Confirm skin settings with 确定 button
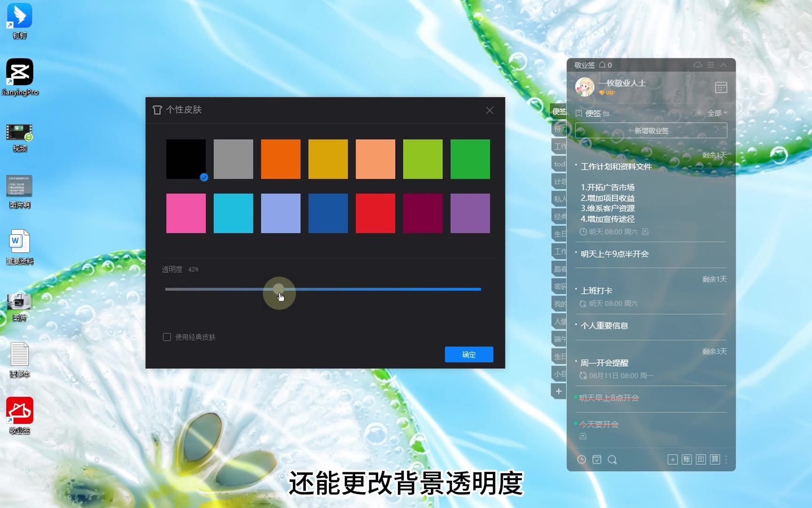Image resolution: width=812 pixels, height=508 pixels. pyautogui.click(x=469, y=354)
